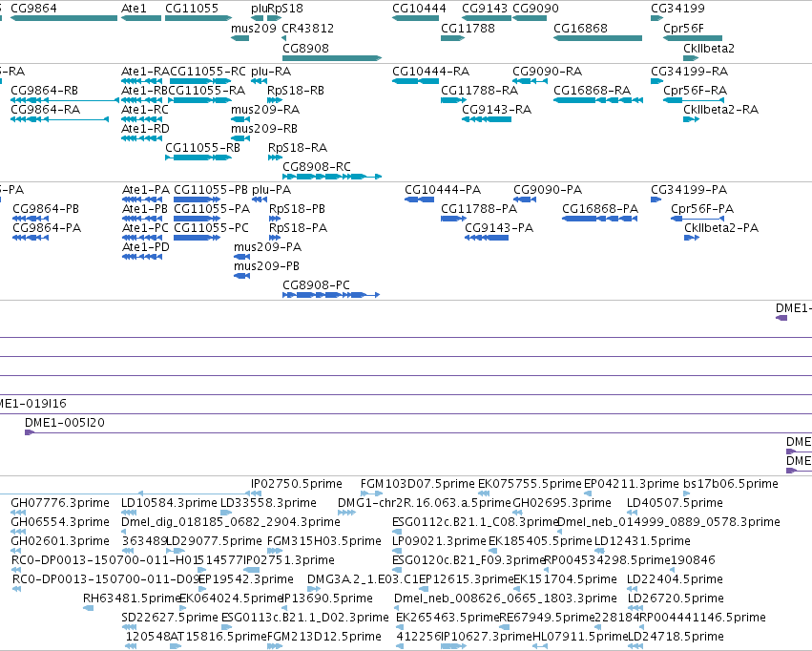812x651 pixels.
Task: Select the CG9864 gene glyph
Action: coord(64,18)
